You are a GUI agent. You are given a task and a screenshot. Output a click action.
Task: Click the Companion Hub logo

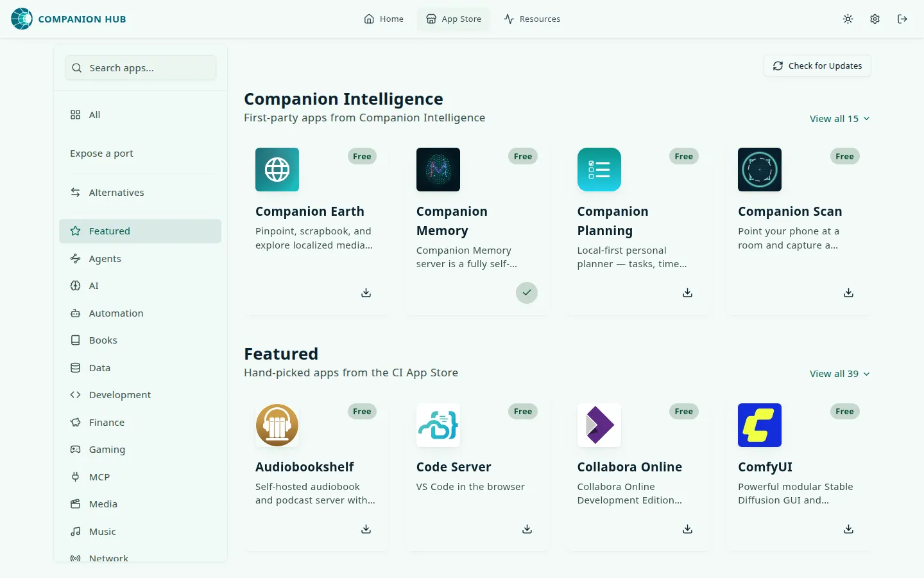click(69, 19)
